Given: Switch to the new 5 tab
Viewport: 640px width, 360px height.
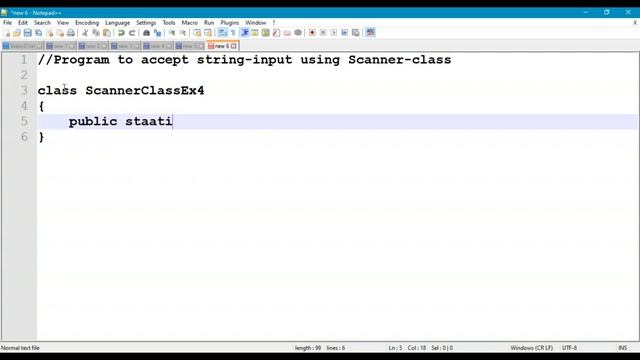Looking at the screenshot, I should click(x=190, y=46).
